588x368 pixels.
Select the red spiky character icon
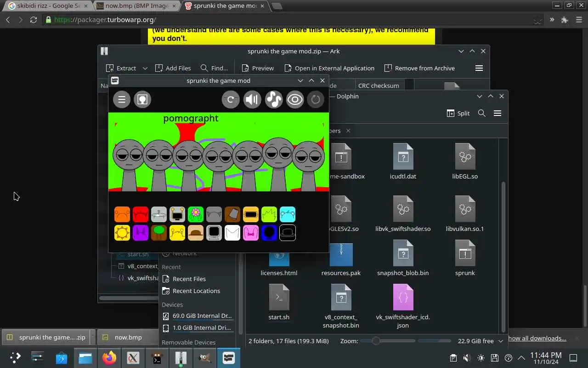click(x=141, y=214)
